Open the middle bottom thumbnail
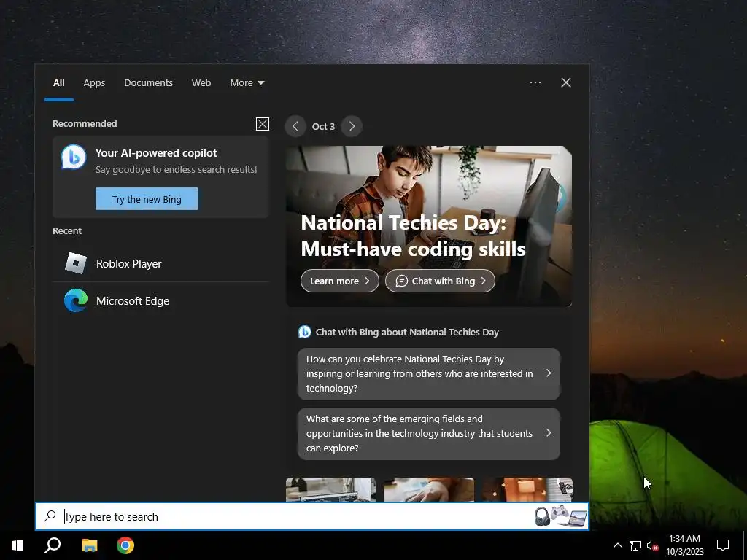Image resolution: width=747 pixels, height=560 pixels. pyautogui.click(x=429, y=489)
